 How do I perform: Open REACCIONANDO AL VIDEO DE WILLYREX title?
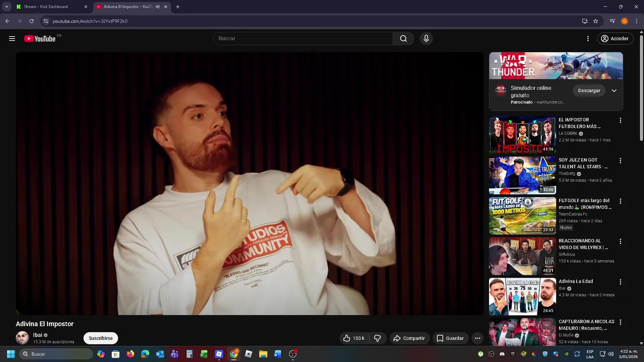click(x=583, y=244)
